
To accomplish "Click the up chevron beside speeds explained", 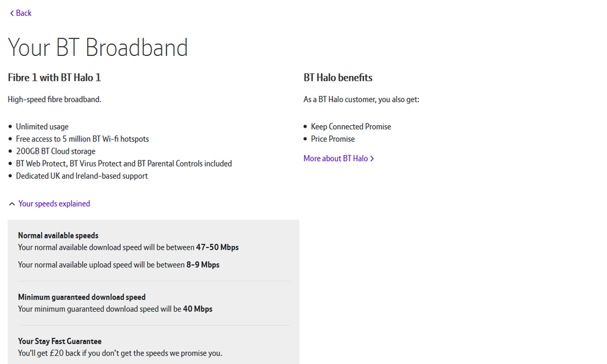I will click(x=12, y=204).
